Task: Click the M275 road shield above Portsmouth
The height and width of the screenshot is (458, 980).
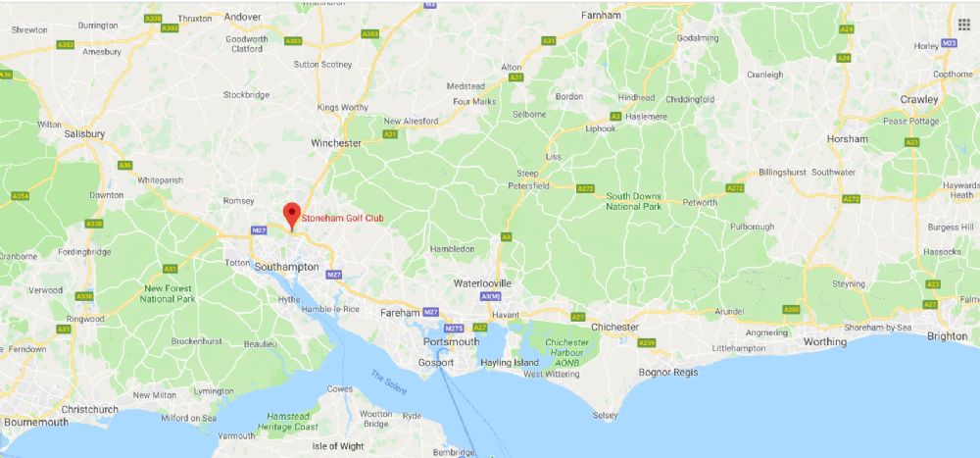Action: pyautogui.click(x=454, y=328)
